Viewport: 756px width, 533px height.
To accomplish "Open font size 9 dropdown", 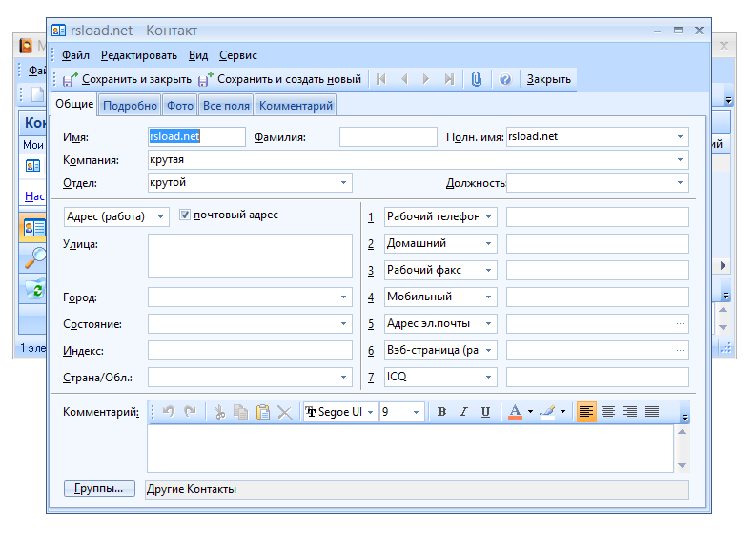I will tap(416, 413).
